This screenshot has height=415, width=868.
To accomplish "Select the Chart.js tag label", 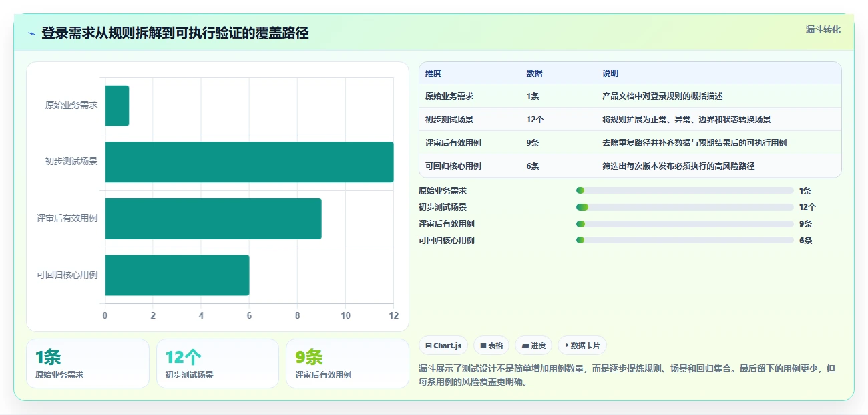I will point(447,346).
